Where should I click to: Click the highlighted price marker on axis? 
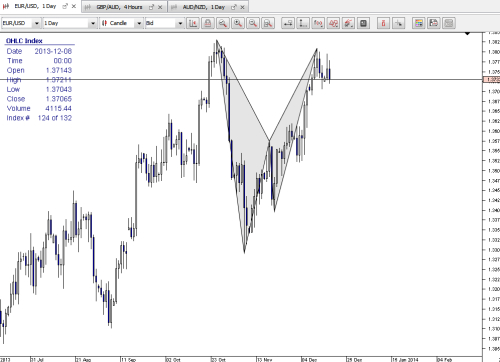point(491,80)
